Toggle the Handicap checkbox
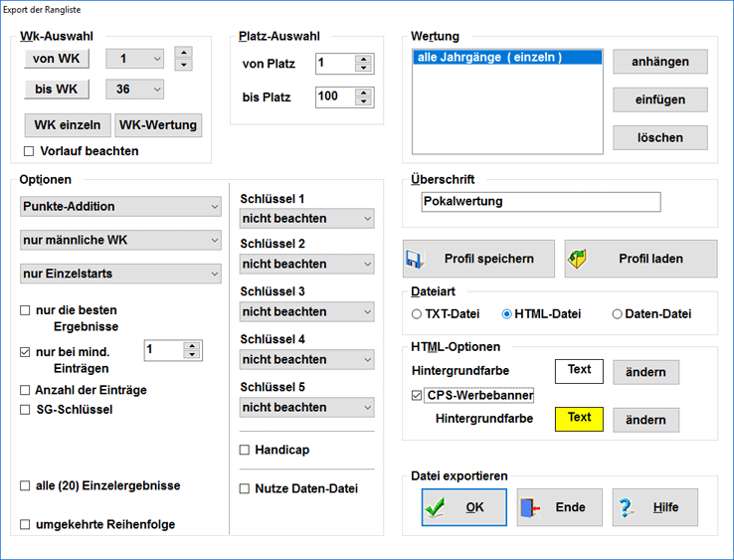The width and height of the screenshot is (734, 560). (x=245, y=451)
